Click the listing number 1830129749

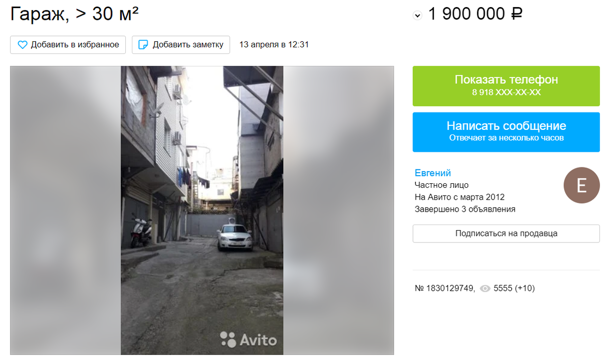pyautogui.click(x=445, y=289)
